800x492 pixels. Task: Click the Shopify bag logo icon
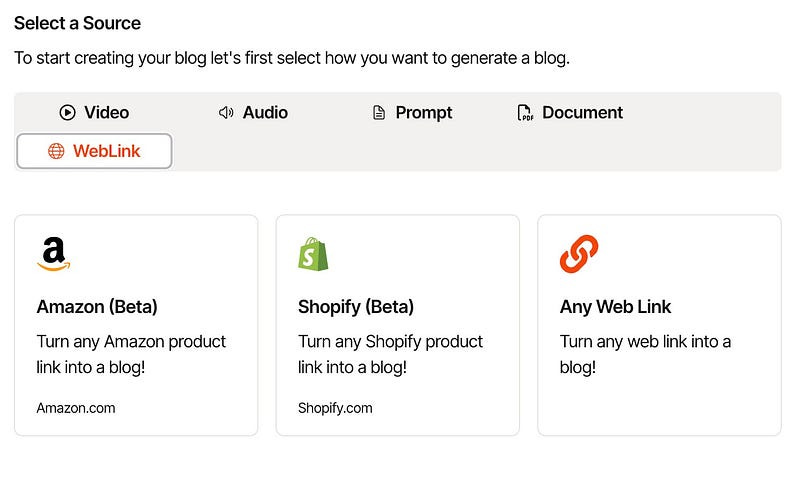point(313,254)
